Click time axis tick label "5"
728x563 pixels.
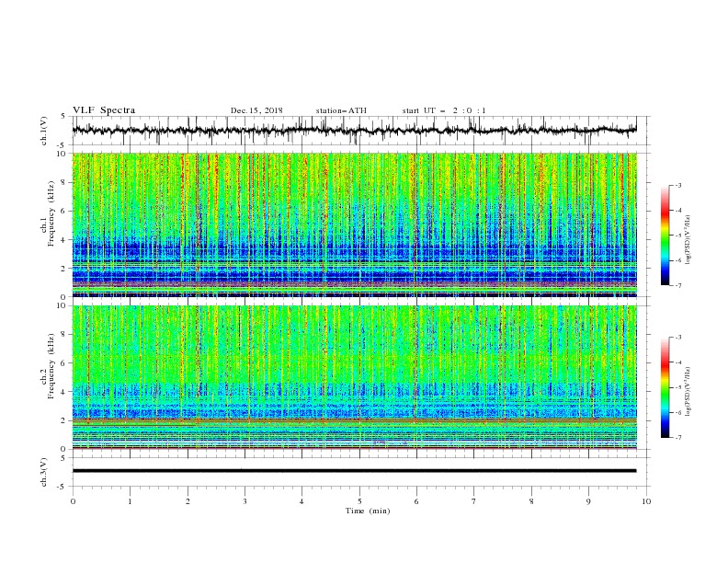pos(359,501)
